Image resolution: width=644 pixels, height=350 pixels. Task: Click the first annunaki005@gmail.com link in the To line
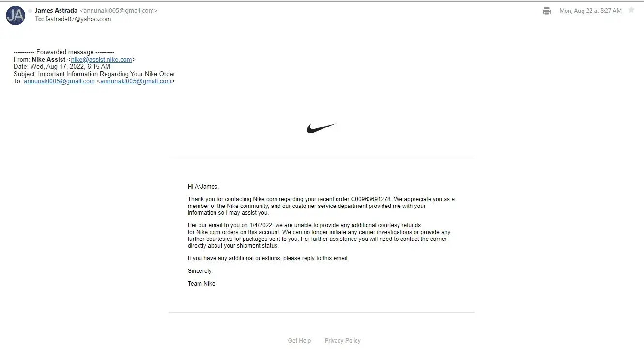click(x=59, y=81)
